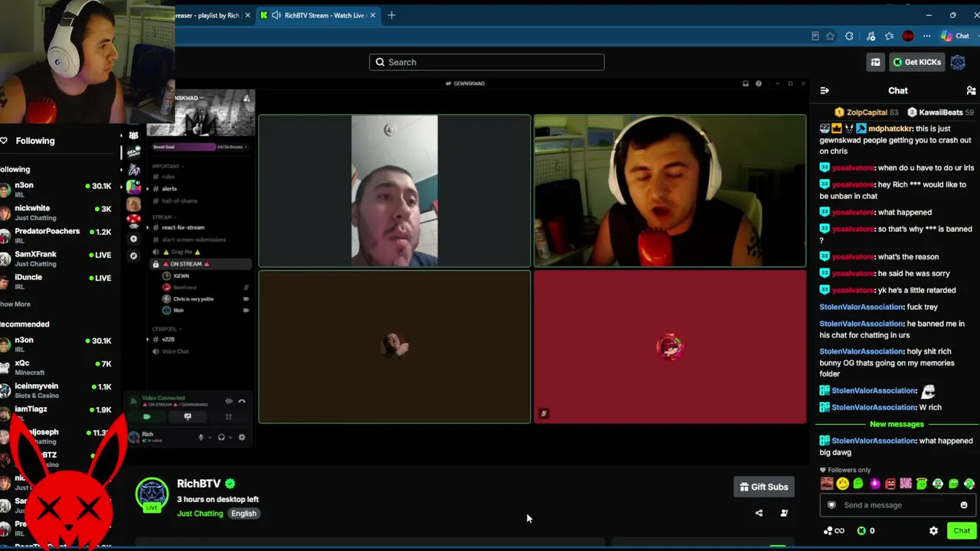The image size is (980, 551).
Task: Switch to the RichBTV Stream browser tab
Action: click(x=318, y=15)
